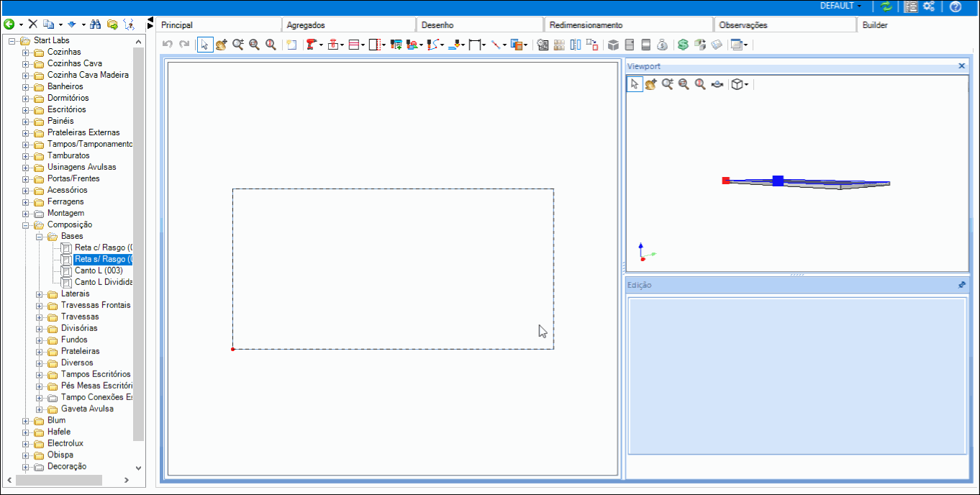Click the money bag icon
This screenshot has height=495, width=980.
pos(662,45)
